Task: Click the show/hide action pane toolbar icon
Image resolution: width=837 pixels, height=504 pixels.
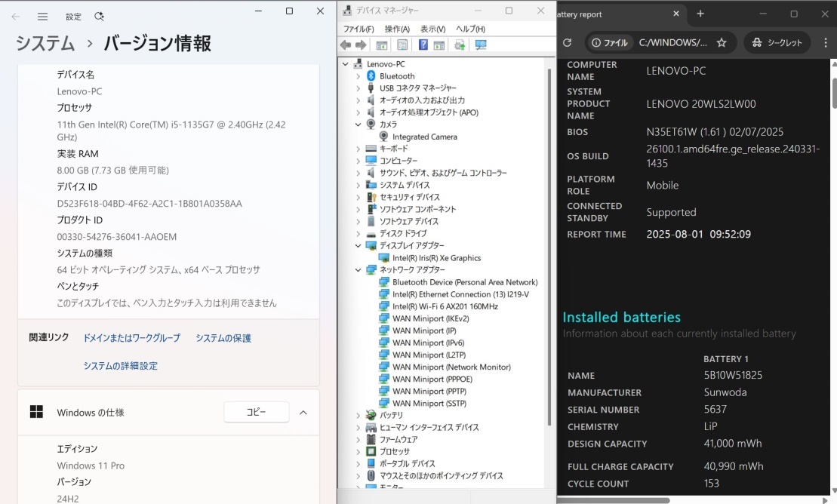Action: click(x=439, y=45)
